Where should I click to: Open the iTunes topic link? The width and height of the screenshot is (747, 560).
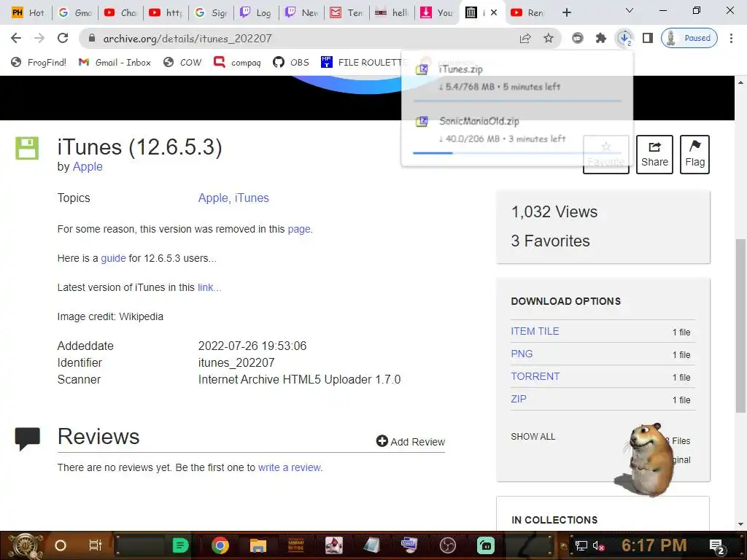coord(252,198)
